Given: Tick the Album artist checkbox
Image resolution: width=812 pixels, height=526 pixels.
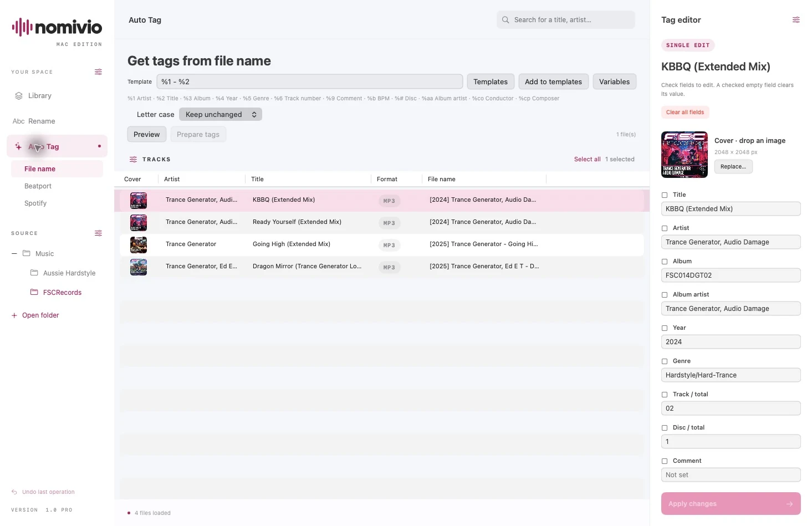Looking at the screenshot, I should point(665,295).
